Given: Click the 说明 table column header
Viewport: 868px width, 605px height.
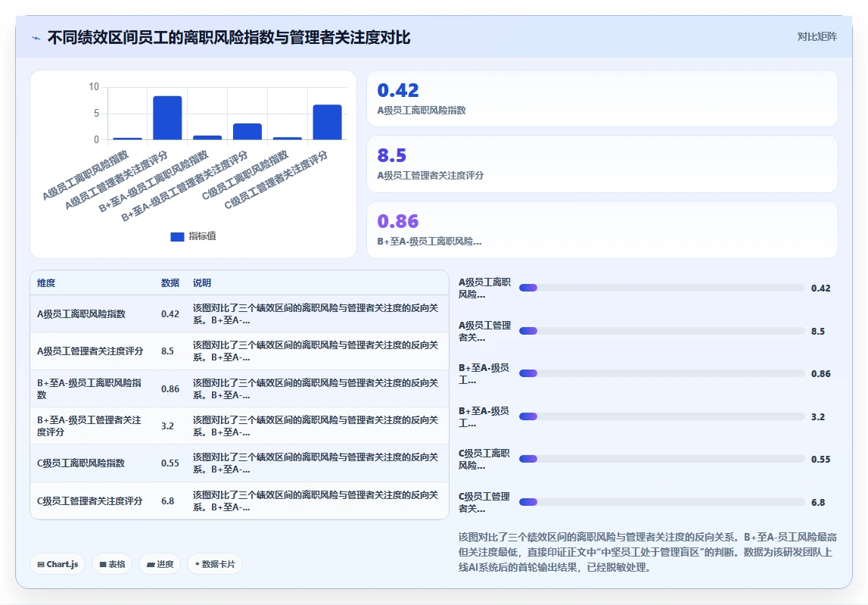Looking at the screenshot, I should click(x=202, y=282).
